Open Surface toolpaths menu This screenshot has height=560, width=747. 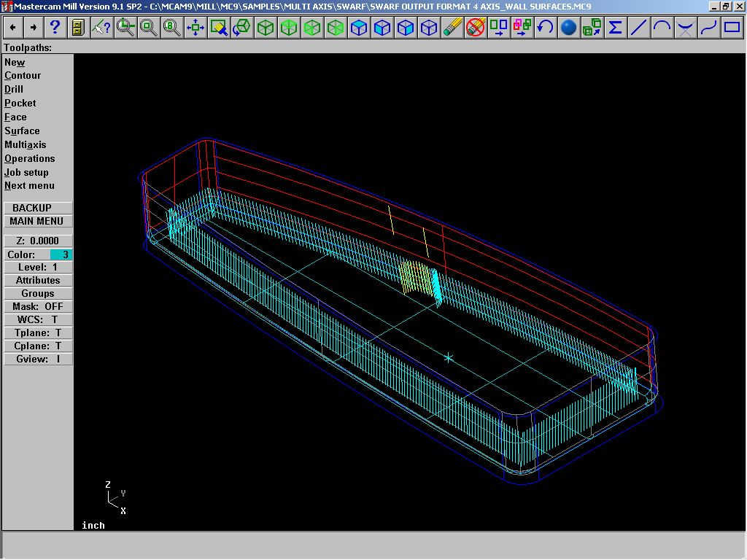pyautogui.click(x=23, y=131)
